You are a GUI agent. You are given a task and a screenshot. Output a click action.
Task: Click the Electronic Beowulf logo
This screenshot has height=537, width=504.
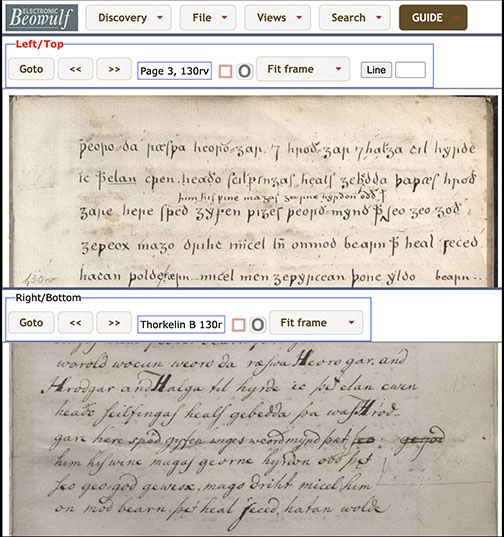(42, 18)
